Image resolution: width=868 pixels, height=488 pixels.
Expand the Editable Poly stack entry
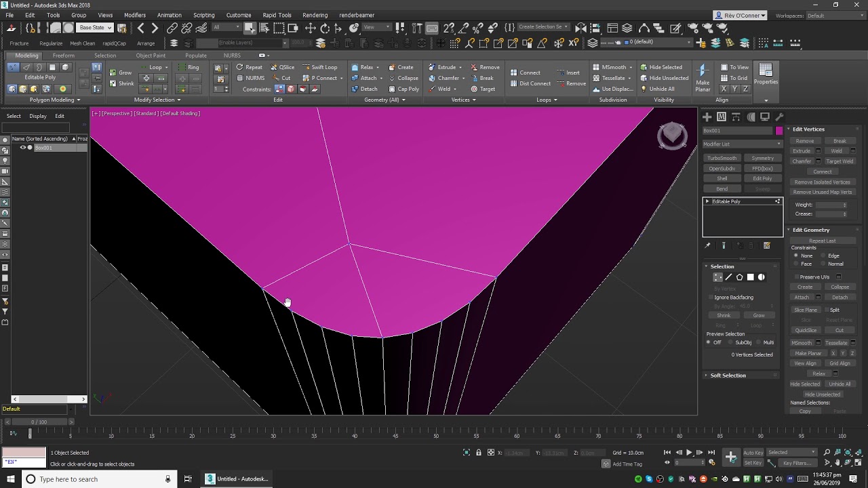(x=707, y=201)
